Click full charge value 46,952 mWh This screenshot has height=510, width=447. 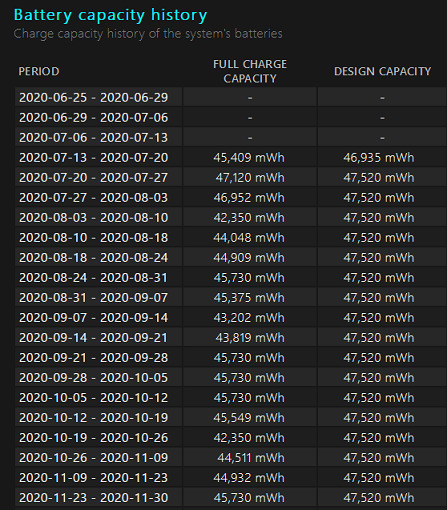click(x=249, y=198)
